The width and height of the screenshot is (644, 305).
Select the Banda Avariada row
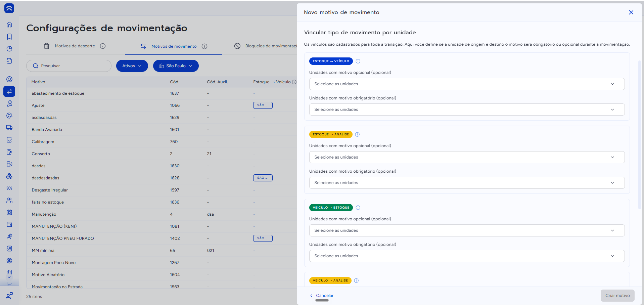pos(162,130)
